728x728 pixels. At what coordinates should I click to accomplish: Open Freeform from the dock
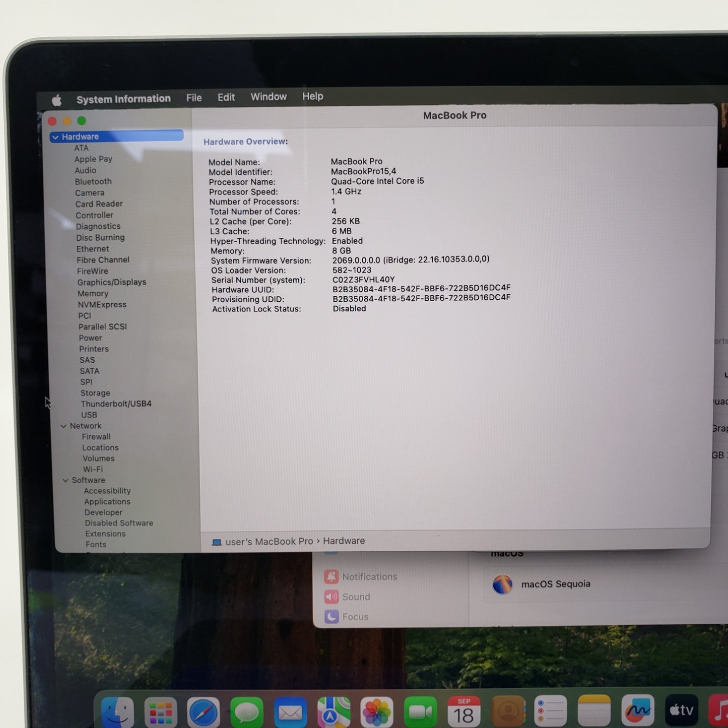tap(637, 711)
